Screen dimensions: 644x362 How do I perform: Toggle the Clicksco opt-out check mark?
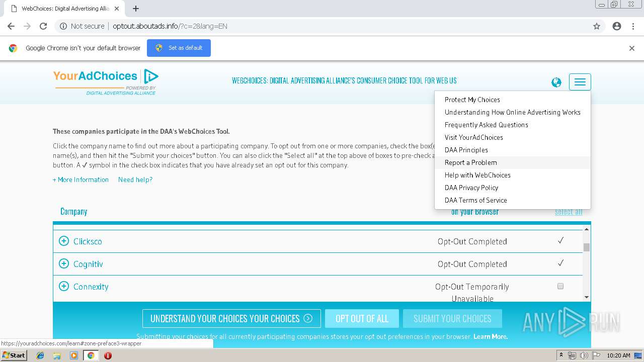[x=560, y=241]
